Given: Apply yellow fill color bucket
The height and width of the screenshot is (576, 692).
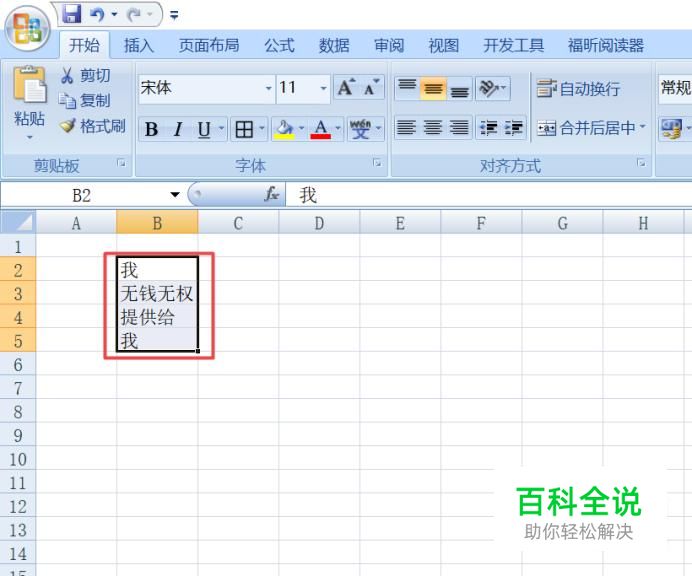Looking at the screenshot, I should [284, 129].
